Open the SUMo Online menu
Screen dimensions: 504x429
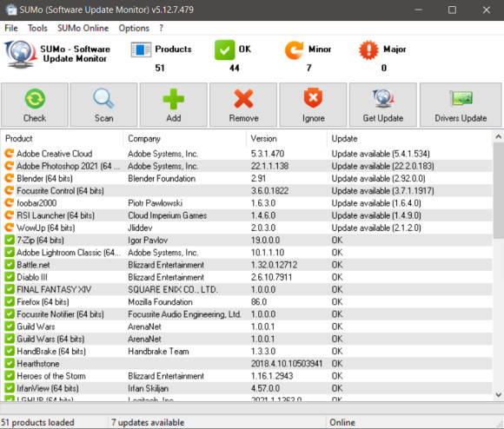coord(83,29)
